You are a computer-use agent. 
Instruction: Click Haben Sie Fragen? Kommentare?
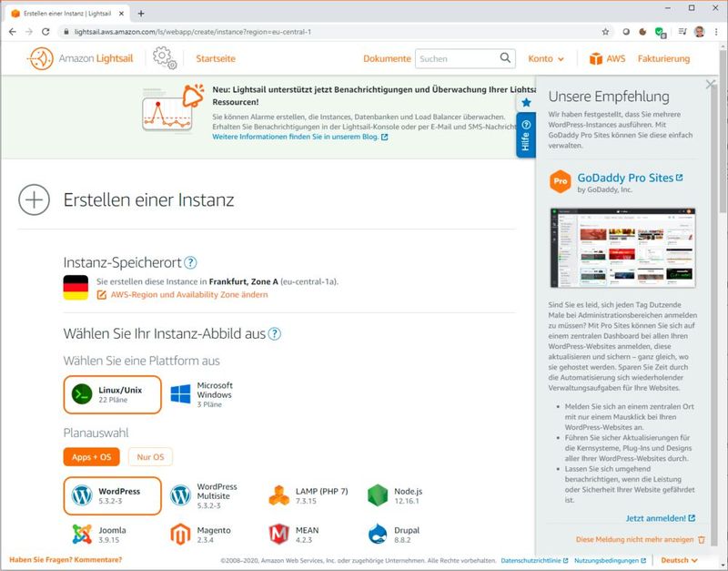(66, 560)
